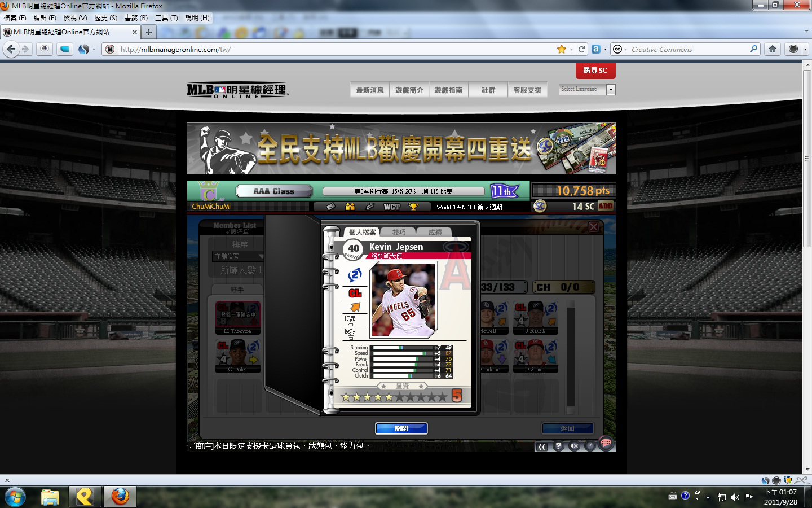Viewport: 812px width, 508px height.
Task: Open the trophy icon in game bar
Action: pos(413,207)
